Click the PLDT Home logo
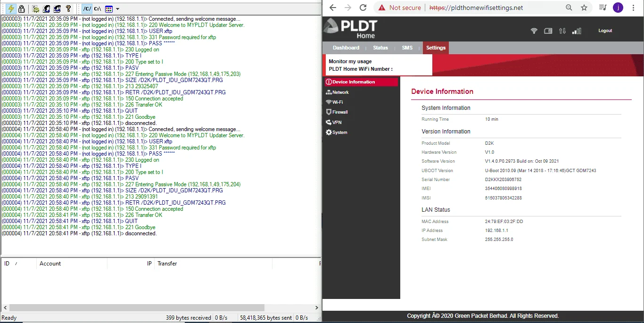This screenshot has height=323, width=644. 351,28
